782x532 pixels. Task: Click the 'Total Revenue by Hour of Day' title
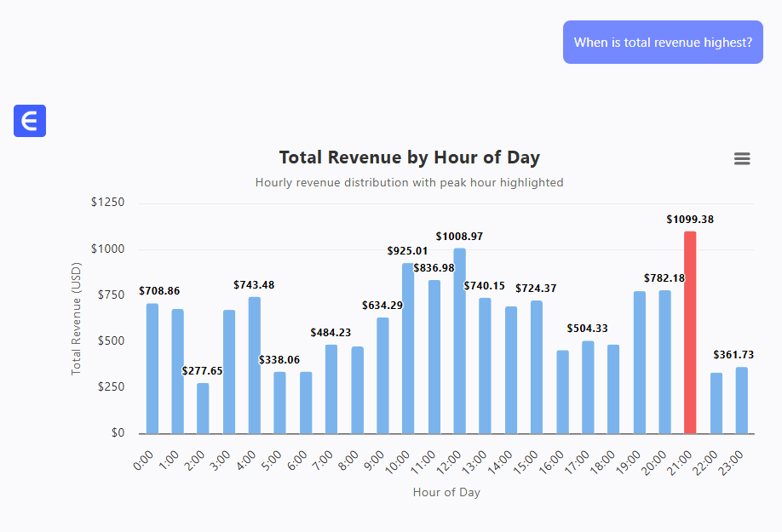[x=409, y=157]
